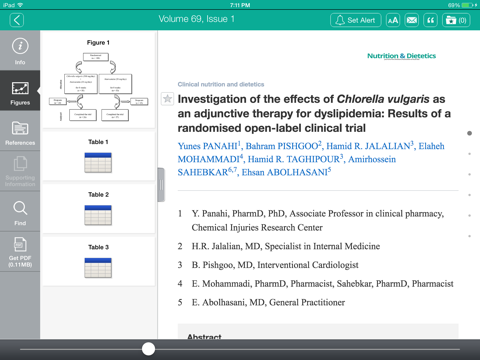This screenshot has height=360, width=480.
Task: Toggle the favorite star beside article title
Action: (x=167, y=99)
